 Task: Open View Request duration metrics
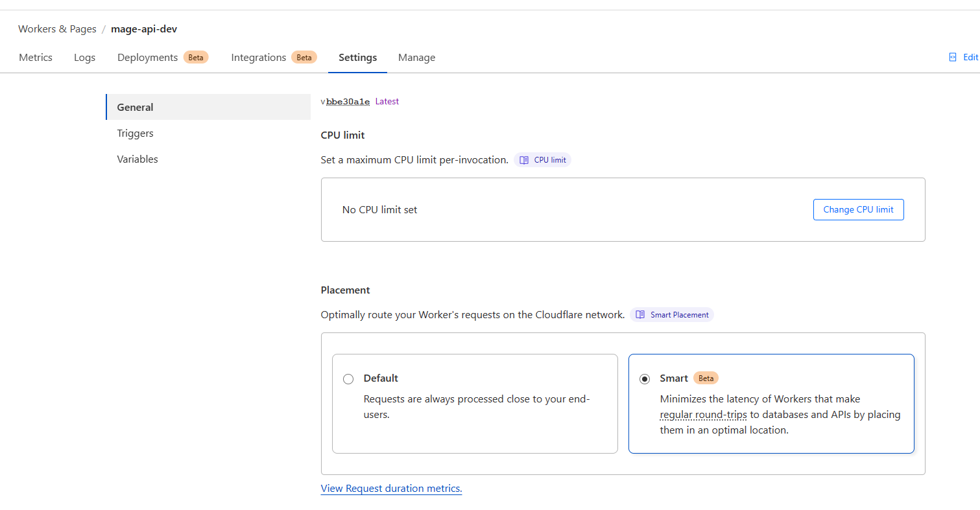pyautogui.click(x=391, y=488)
